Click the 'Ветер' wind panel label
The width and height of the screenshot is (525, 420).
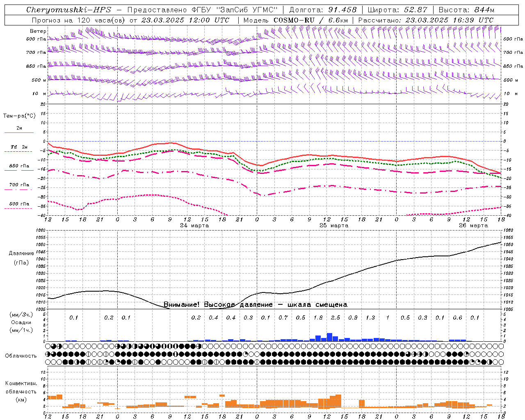pyautogui.click(x=38, y=31)
